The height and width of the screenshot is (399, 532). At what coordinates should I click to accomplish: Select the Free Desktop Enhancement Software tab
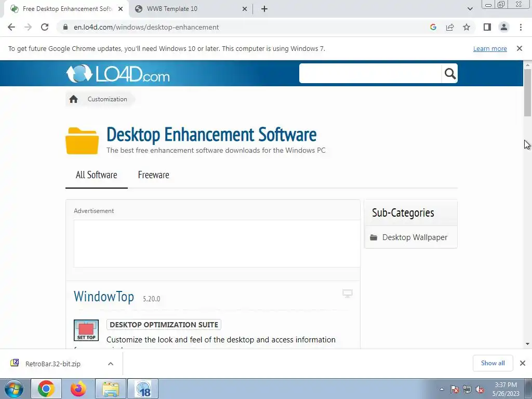(x=67, y=9)
